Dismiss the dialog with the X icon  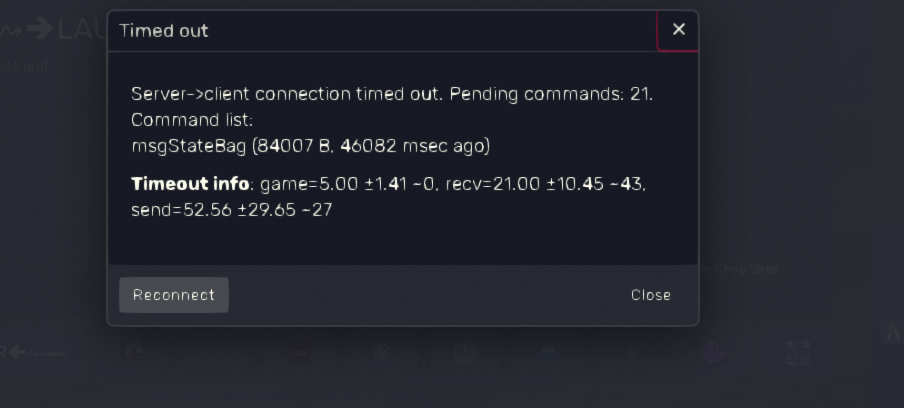pos(679,29)
